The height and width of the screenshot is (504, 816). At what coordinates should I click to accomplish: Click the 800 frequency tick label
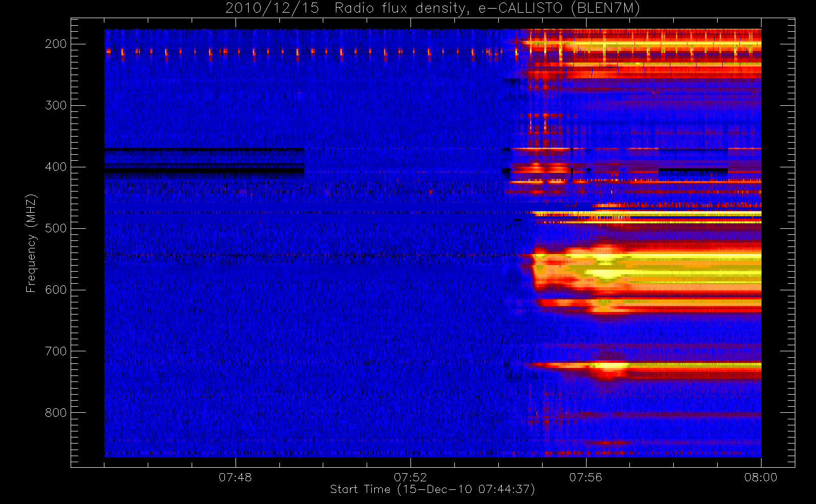[55, 413]
